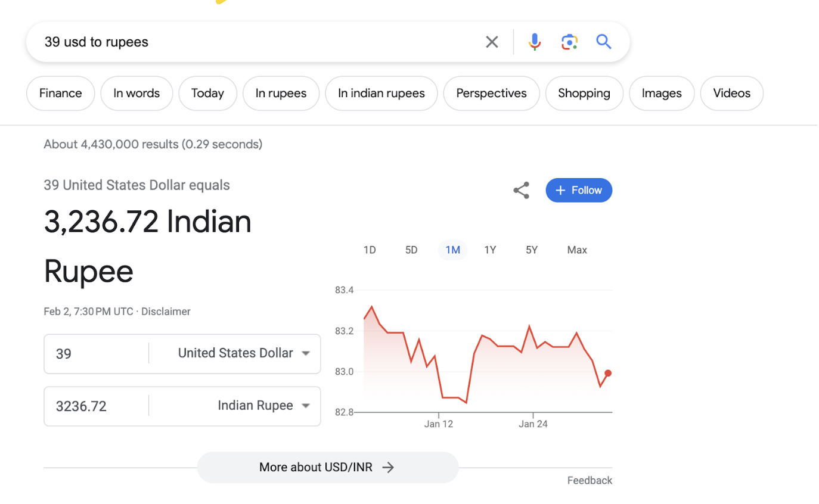This screenshot has height=504, width=819.
Task: Clear the search box with the X icon
Action: coord(492,42)
